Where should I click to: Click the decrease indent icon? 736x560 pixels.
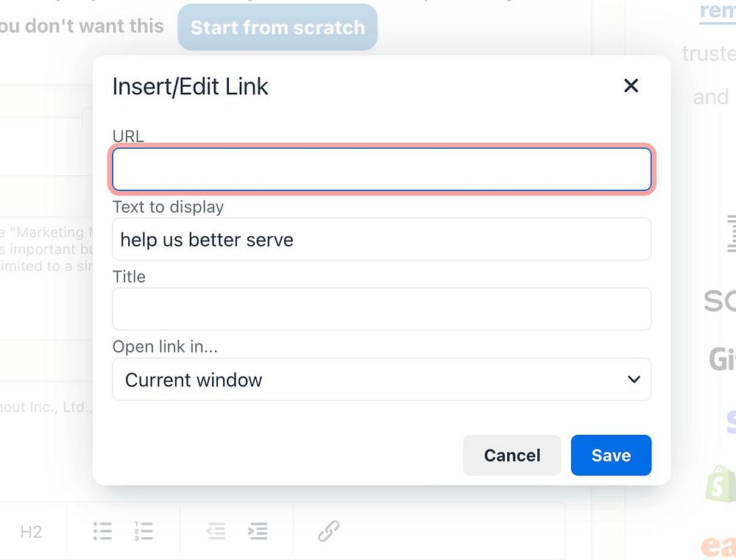pyautogui.click(x=216, y=531)
